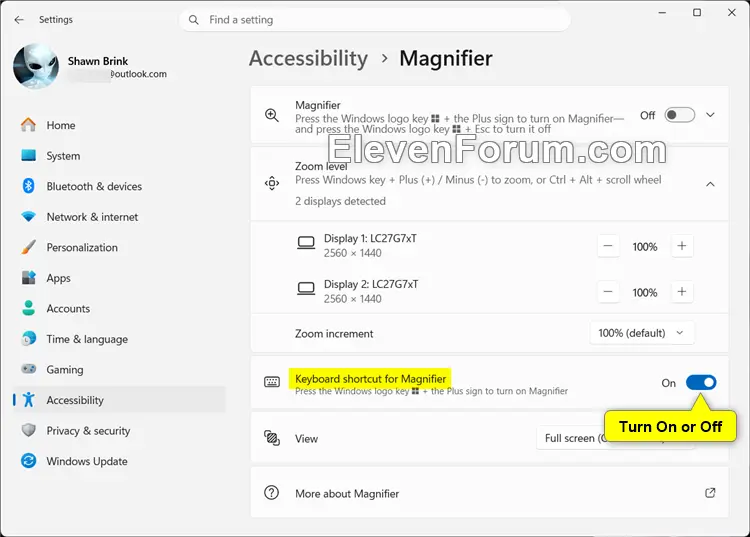
Task: Click the Apps icon in sidebar
Action: (28, 277)
